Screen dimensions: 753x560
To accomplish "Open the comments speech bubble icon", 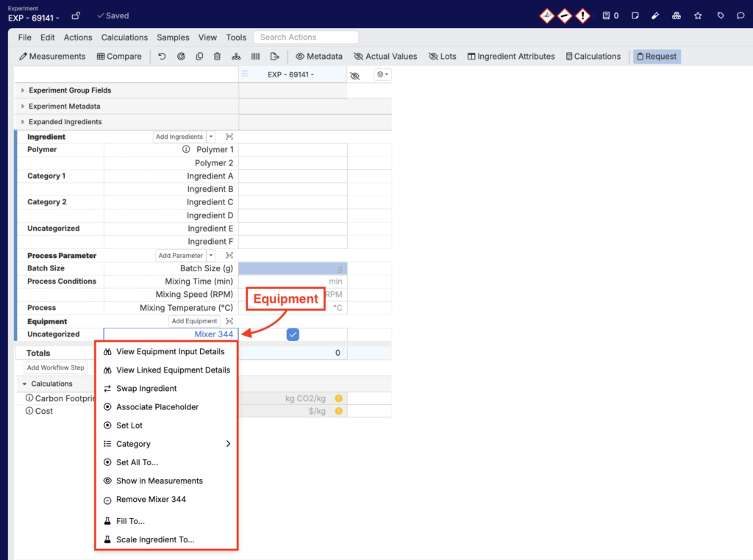I will point(740,15).
